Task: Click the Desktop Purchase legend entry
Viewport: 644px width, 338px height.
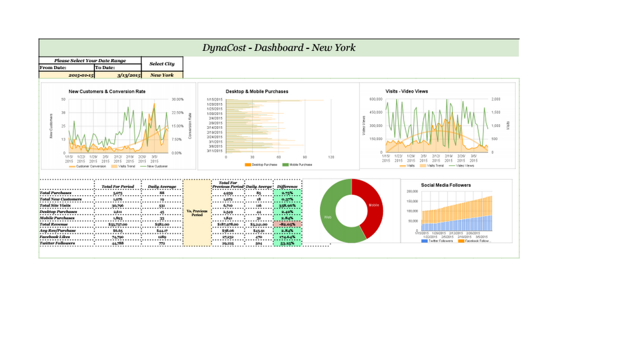Action: point(261,165)
